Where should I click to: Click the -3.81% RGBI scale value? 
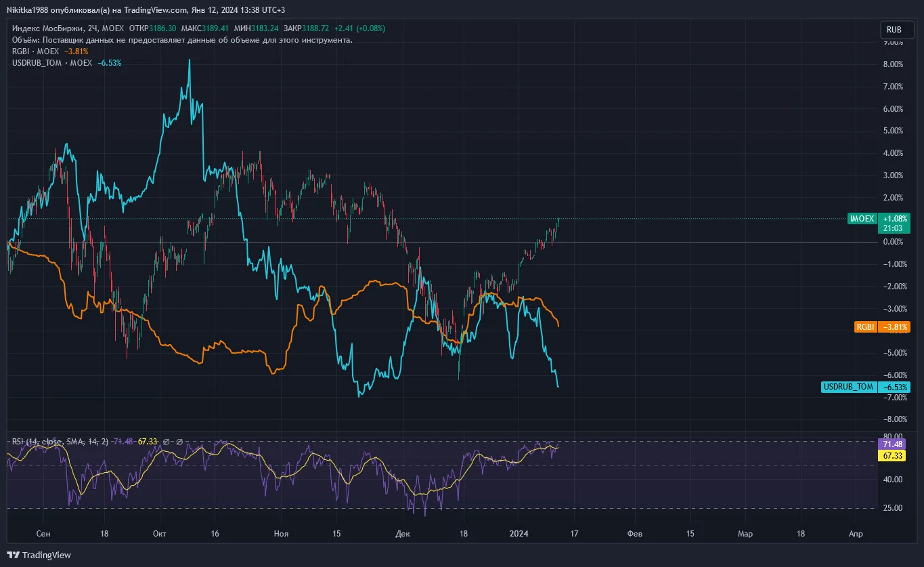point(894,327)
